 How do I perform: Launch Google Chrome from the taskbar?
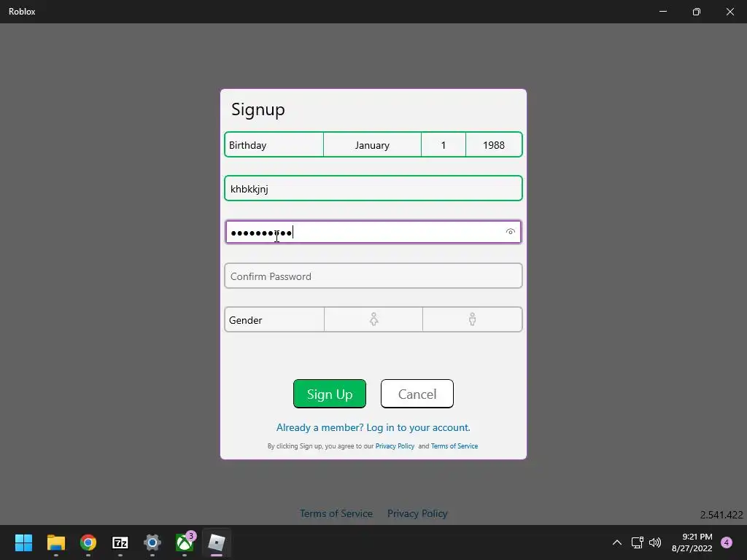pos(88,542)
